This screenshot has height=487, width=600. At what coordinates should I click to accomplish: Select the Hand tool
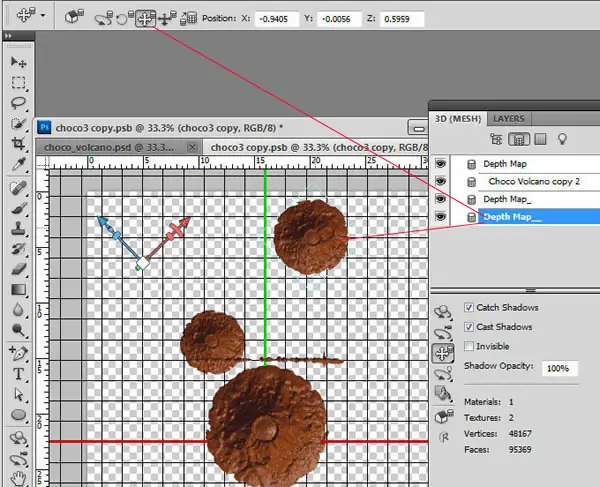coord(18,478)
